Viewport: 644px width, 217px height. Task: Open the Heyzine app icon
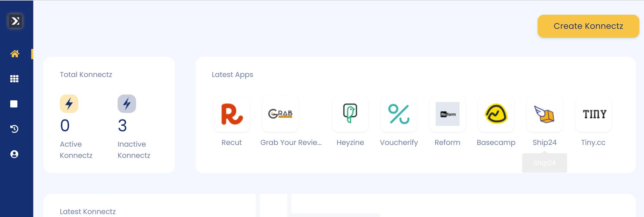[x=350, y=114]
